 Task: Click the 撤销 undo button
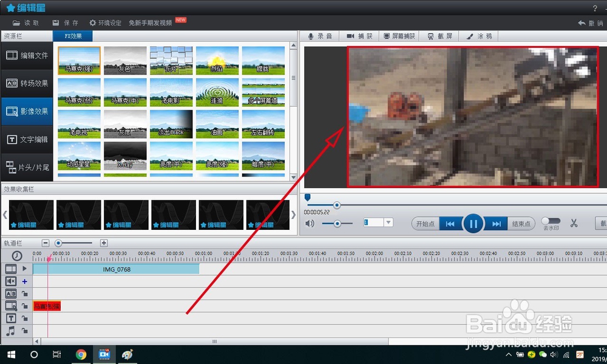[591, 23]
